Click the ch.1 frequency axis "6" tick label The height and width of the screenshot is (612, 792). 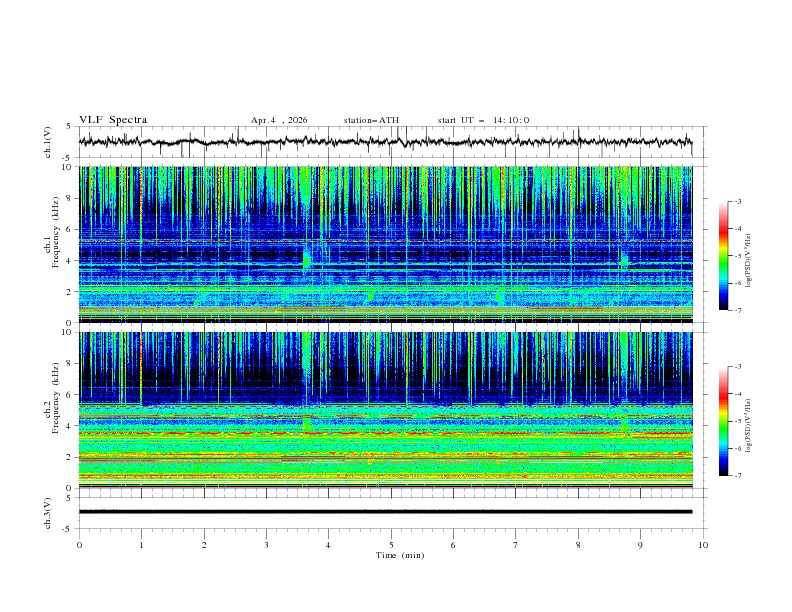(x=69, y=229)
